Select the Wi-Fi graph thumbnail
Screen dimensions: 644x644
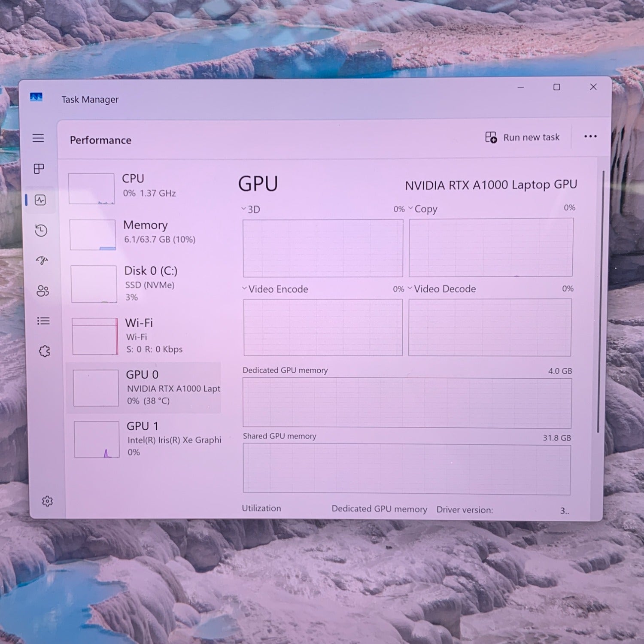(95, 336)
